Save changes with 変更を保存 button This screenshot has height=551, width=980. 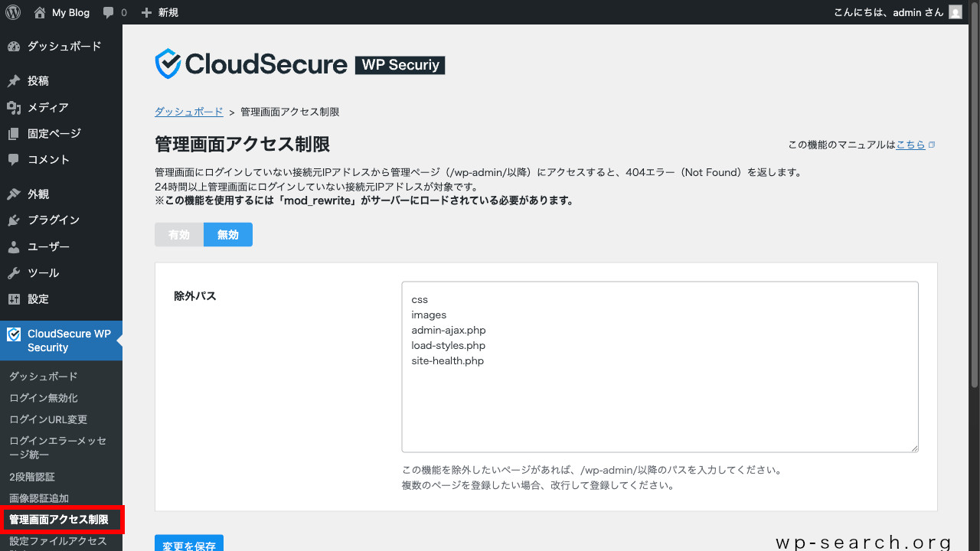[x=189, y=545]
